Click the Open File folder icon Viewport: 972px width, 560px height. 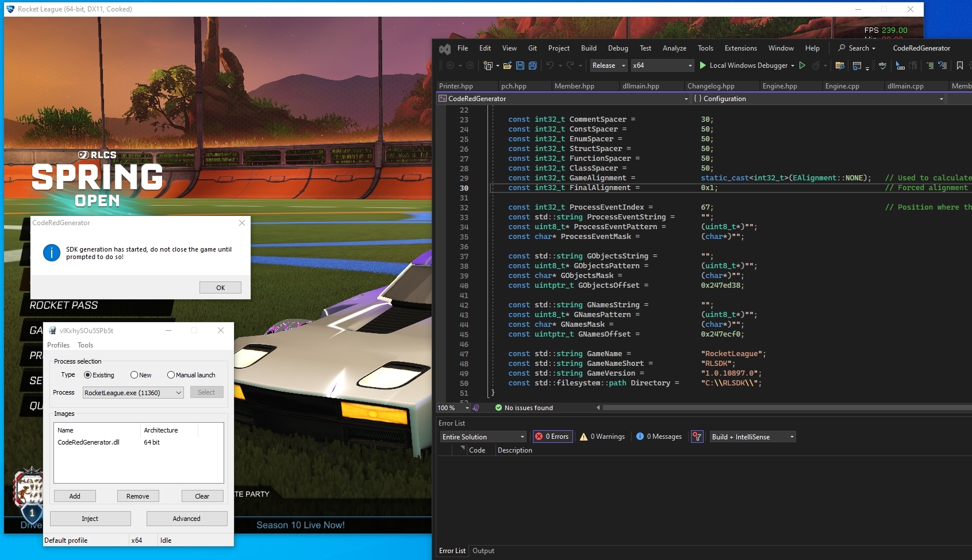[508, 65]
